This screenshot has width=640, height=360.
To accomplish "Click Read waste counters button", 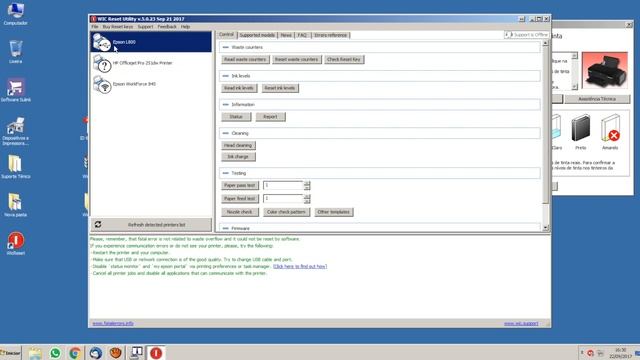I will tap(245, 60).
